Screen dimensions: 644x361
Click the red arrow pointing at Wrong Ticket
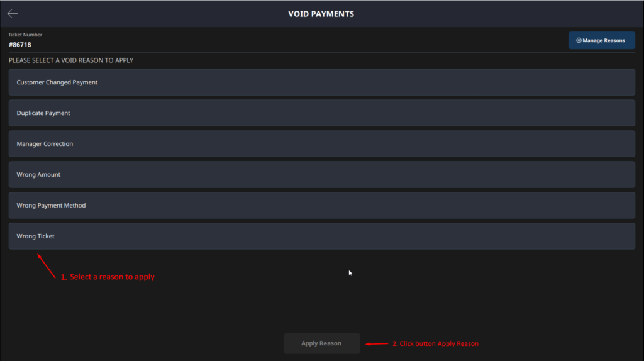tap(47, 266)
